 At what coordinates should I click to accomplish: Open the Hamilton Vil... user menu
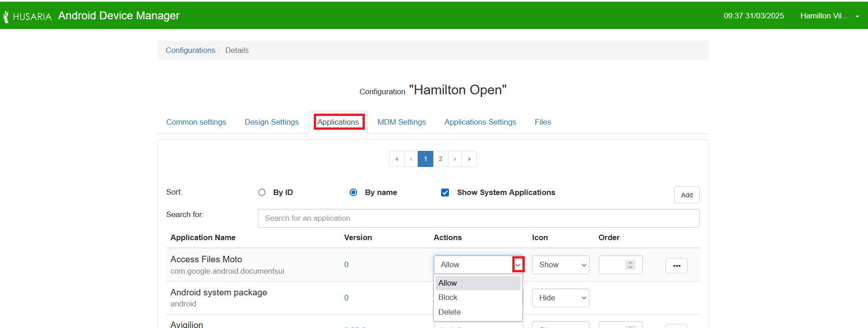[x=830, y=16]
